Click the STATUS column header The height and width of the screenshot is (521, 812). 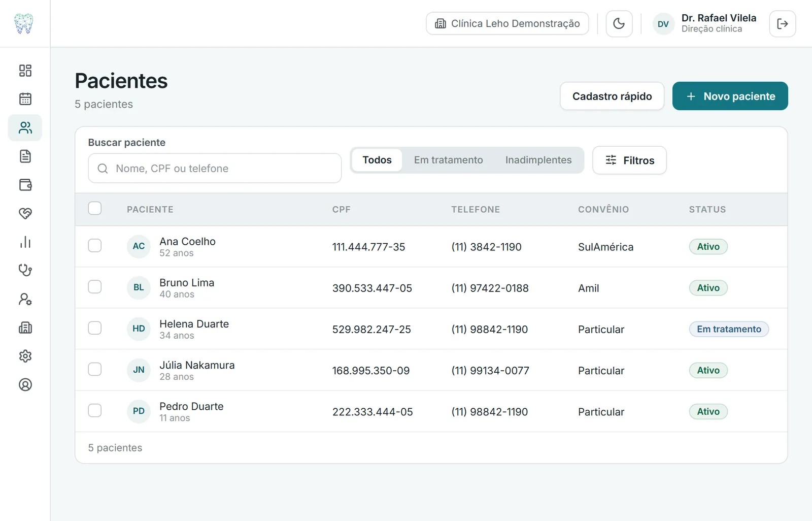click(x=707, y=209)
